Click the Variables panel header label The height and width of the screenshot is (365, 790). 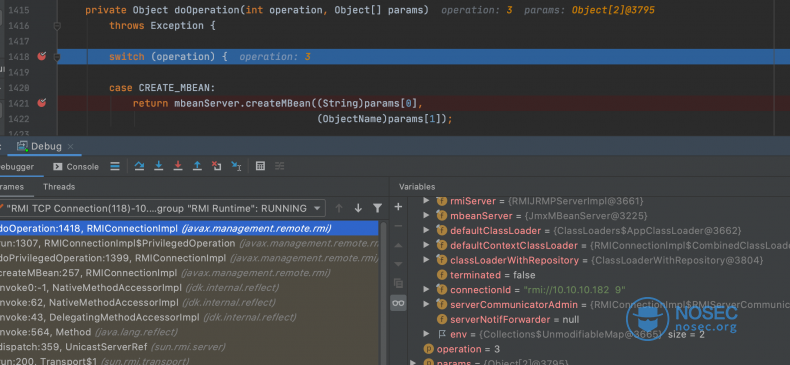tap(417, 187)
